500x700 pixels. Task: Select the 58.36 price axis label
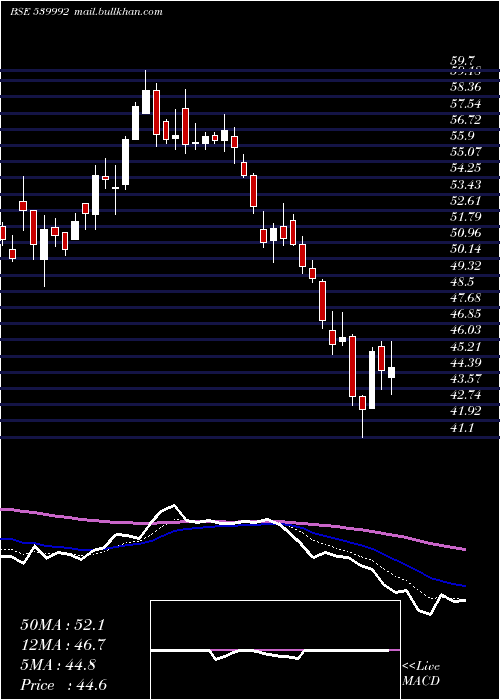(466, 88)
